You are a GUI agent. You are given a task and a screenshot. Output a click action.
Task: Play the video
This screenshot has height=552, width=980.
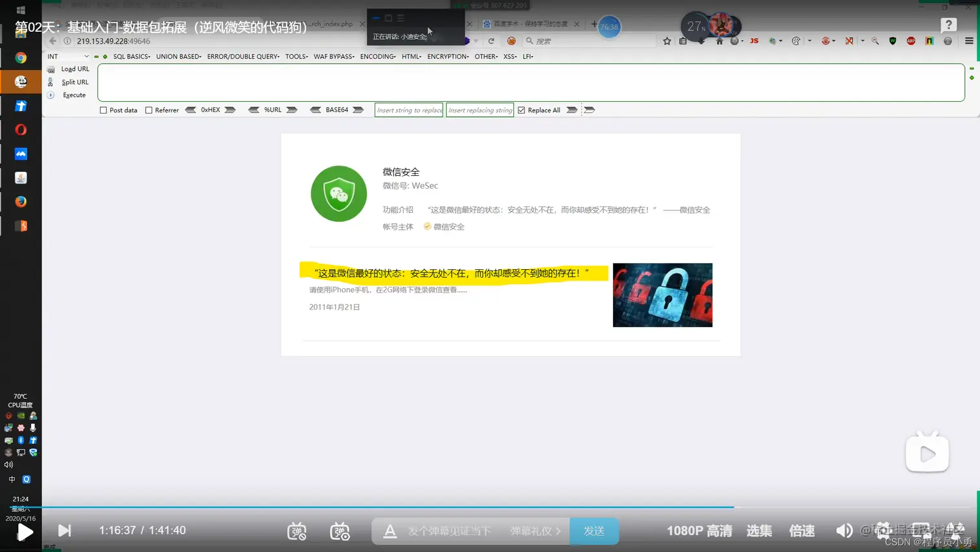(x=25, y=533)
